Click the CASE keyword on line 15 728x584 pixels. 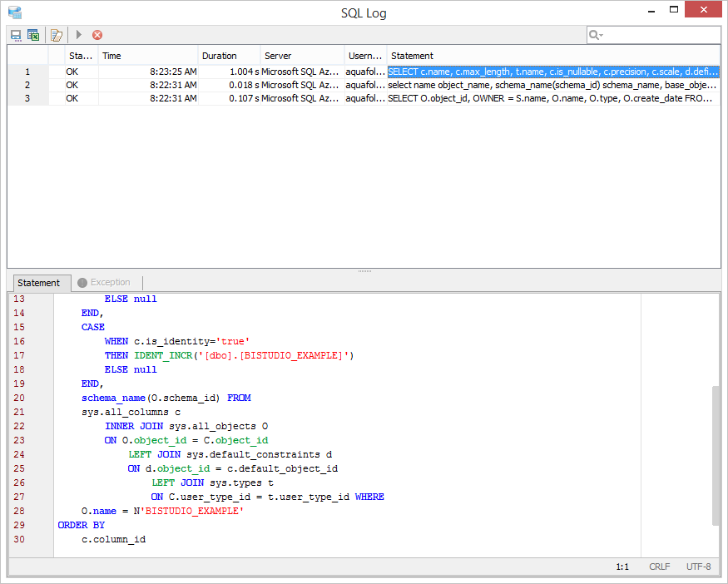click(93, 327)
